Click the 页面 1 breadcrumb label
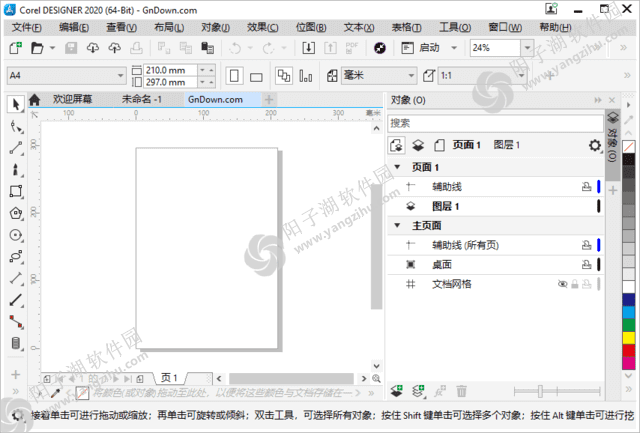 pos(467,145)
